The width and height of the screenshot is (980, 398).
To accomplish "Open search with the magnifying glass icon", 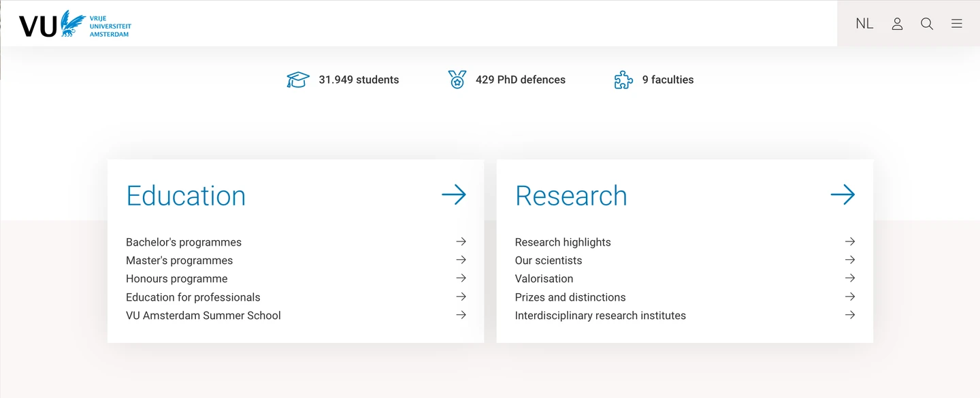I will [927, 24].
